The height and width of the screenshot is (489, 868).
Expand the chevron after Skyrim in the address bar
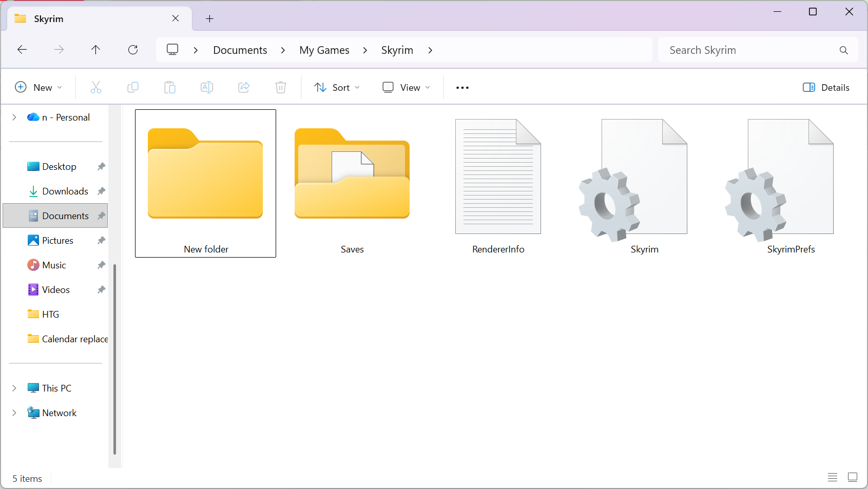point(430,50)
